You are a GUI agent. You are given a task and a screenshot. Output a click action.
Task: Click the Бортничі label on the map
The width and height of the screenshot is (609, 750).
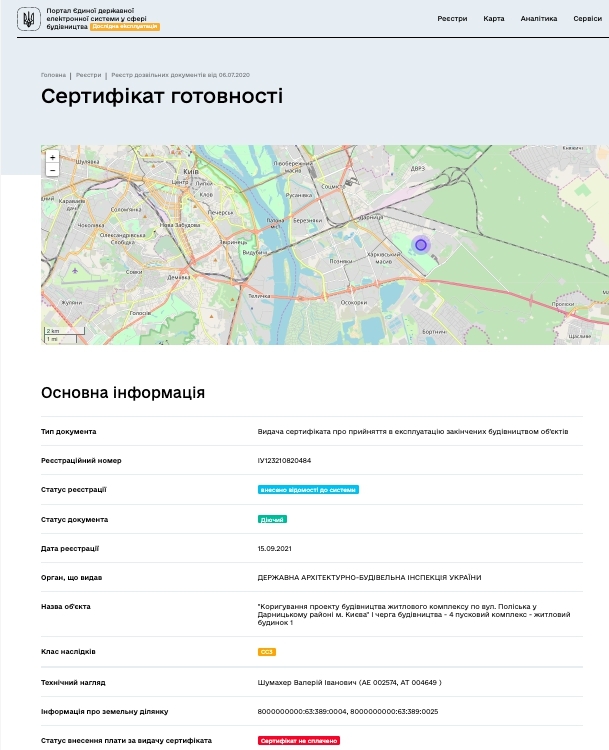click(x=434, y=331)
